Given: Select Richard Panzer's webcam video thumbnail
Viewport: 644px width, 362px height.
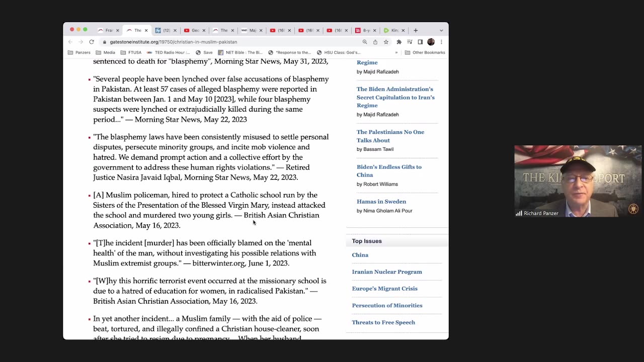Looking at the screenshot, I should [578, 181].
